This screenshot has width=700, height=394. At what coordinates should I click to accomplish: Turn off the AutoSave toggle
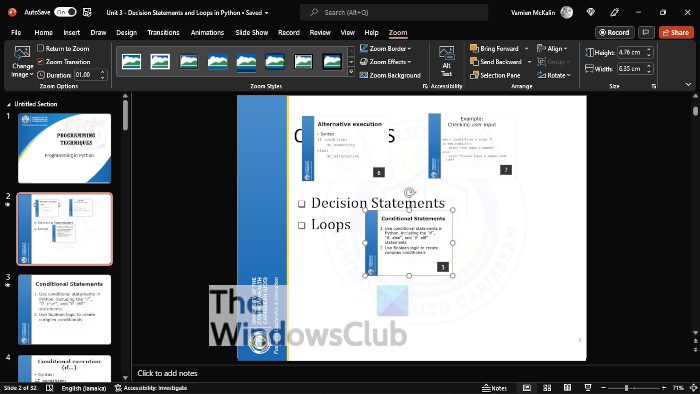65,12
